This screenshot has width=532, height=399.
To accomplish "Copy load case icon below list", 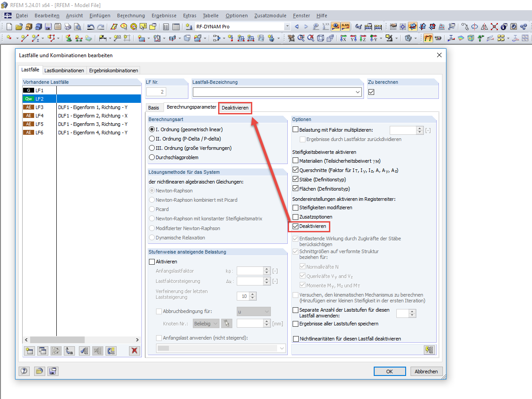I will [43, 350].
